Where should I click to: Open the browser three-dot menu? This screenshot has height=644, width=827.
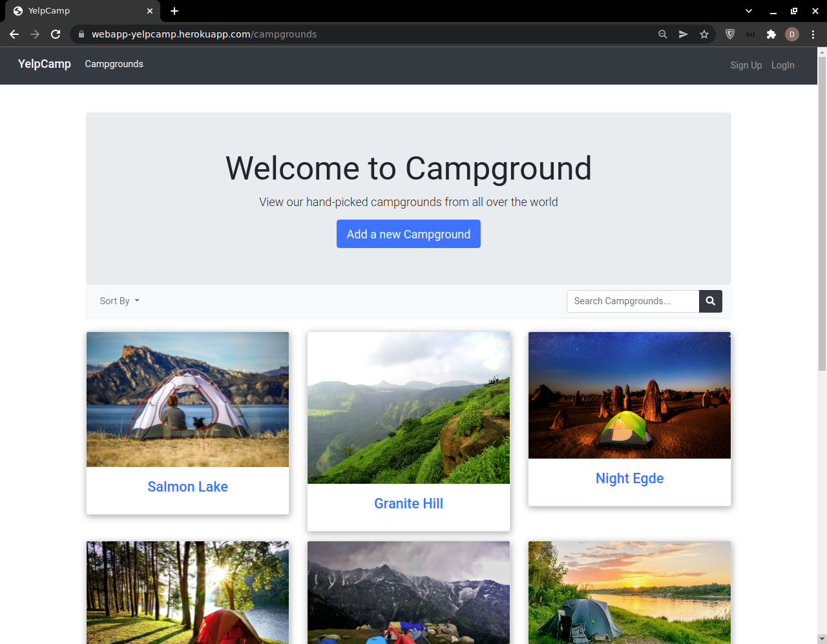click(x=813, y=34)
